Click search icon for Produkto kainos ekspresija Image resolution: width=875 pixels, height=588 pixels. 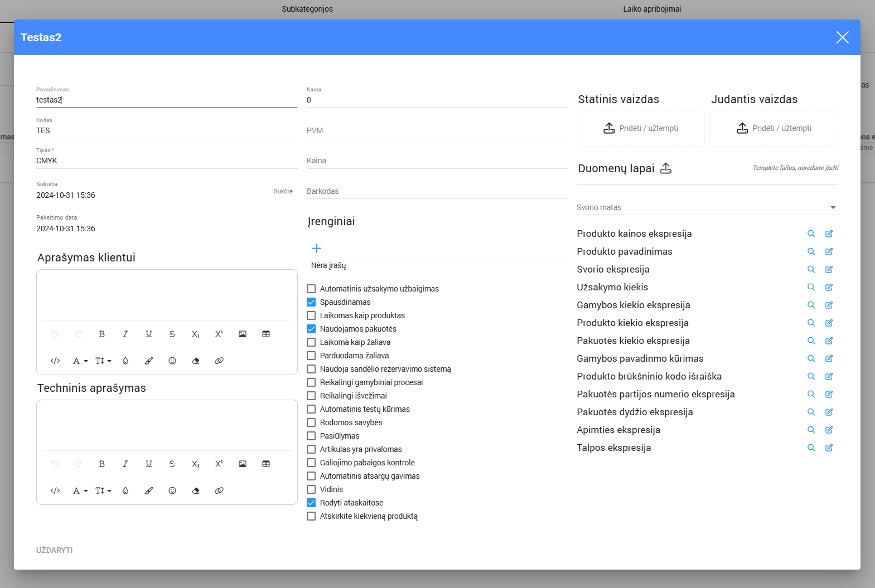811,234
